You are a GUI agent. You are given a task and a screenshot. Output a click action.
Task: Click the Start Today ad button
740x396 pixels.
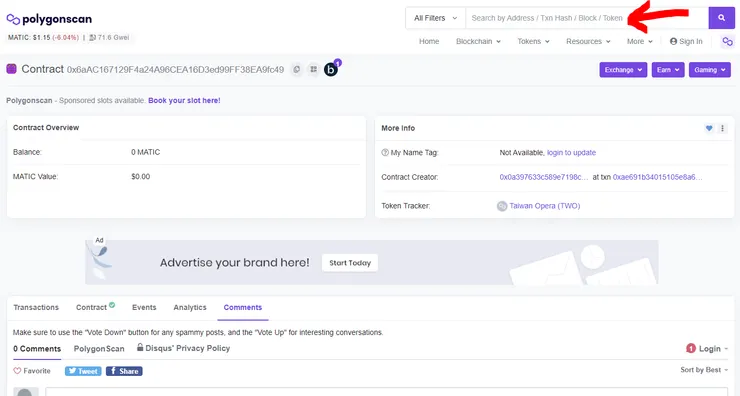coord(350,263)
